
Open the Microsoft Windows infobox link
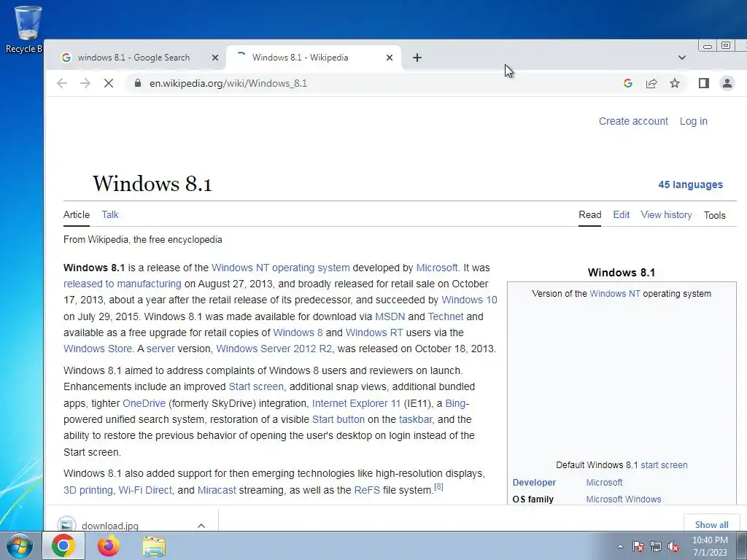point(623,499)
